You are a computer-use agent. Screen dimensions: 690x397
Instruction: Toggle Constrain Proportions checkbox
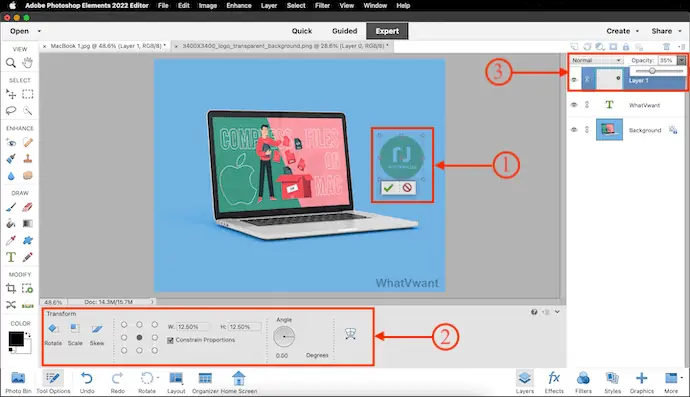pos(170,340)
